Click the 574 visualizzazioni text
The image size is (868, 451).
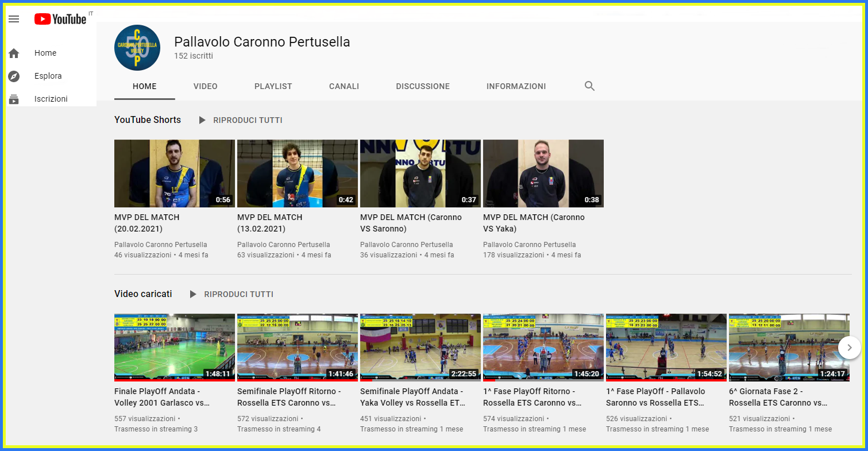pyautogui.click(x=514, y=419)
